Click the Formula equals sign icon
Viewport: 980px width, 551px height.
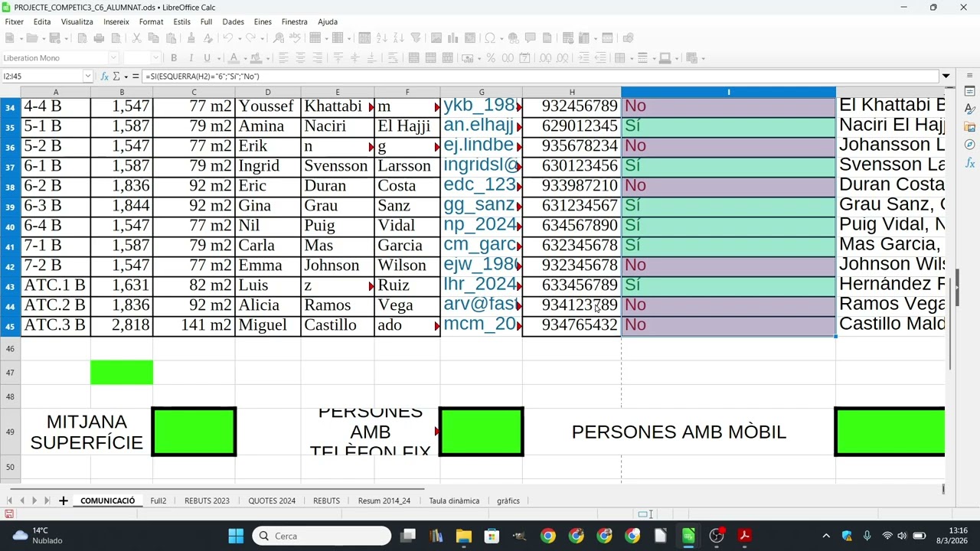pos(136,76)
